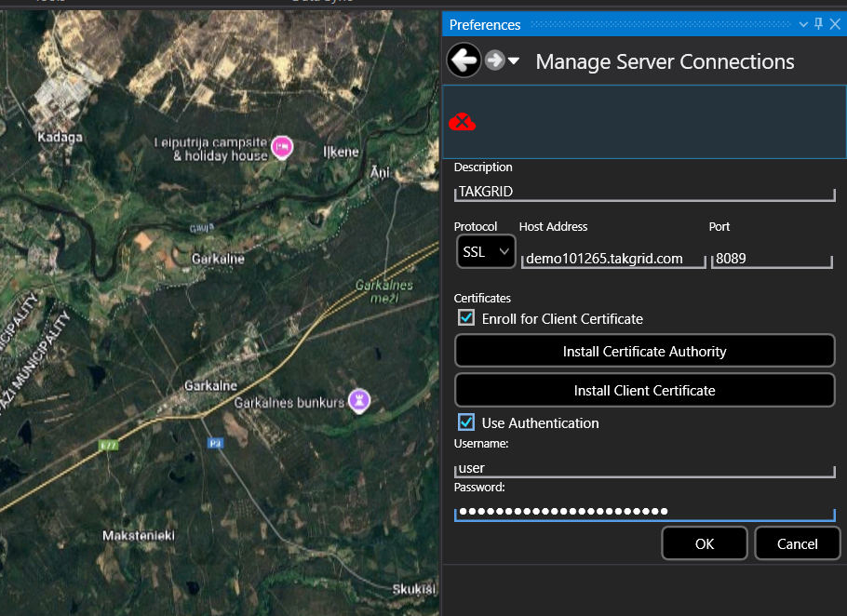Edit the Username field containing user
This screenshot has width=847, height=616.
(644, 468)
